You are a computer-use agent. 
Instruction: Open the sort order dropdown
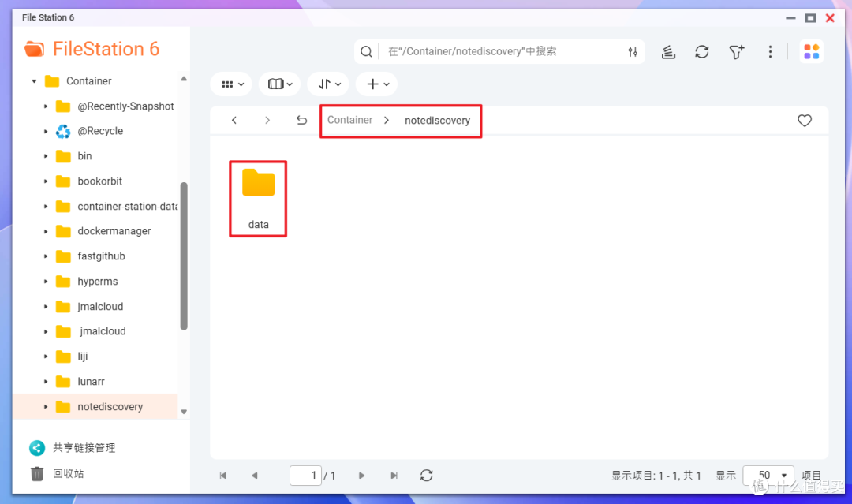point(328,84)
